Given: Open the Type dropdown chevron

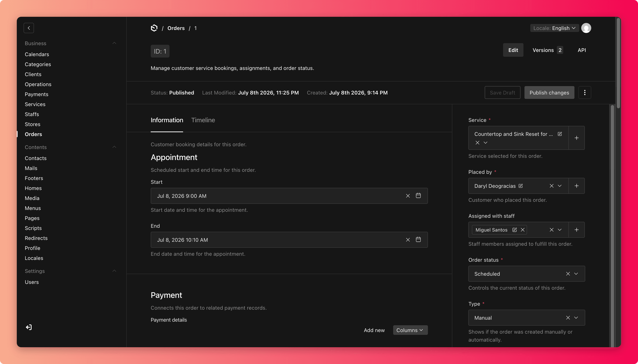Looking at the screenshot, I should pyautogui.click(x=576, y=317).
